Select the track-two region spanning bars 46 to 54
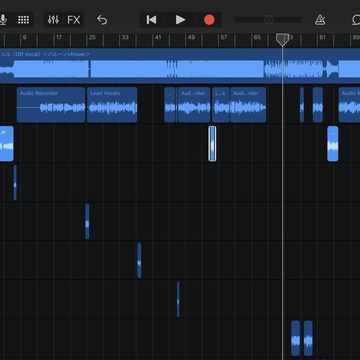This screenshot has width=360, height=360. tap(194, 105)
